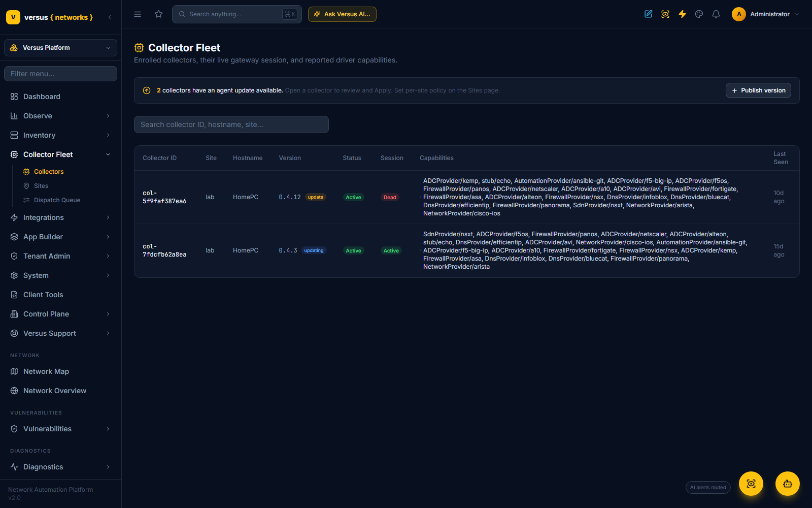
Task: Collapse the Collector Fleet menu section
Action: tap(60, 154)
